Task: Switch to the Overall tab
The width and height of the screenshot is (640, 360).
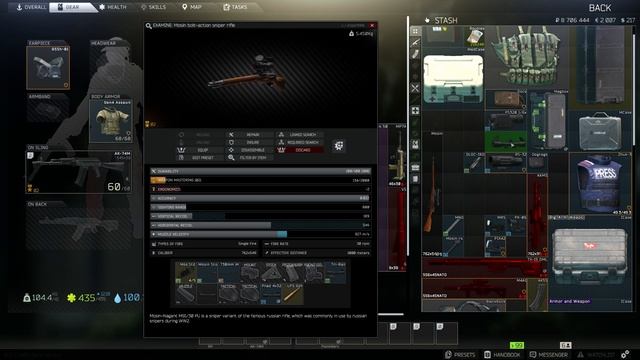Action: pos(31,7)
